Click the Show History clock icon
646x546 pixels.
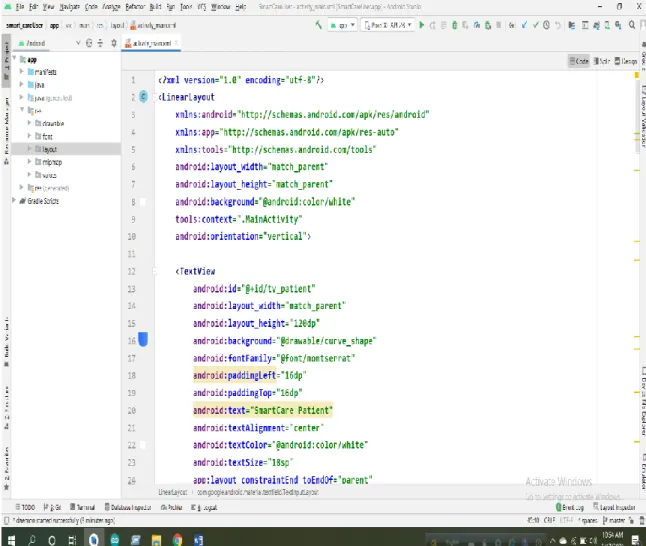[546, 25]
